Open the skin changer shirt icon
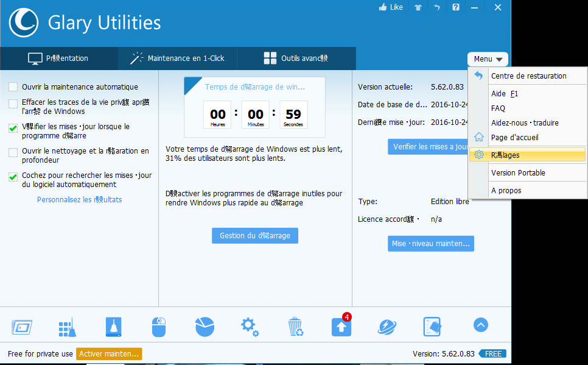588x365 pixels. [x=418, y=7]
